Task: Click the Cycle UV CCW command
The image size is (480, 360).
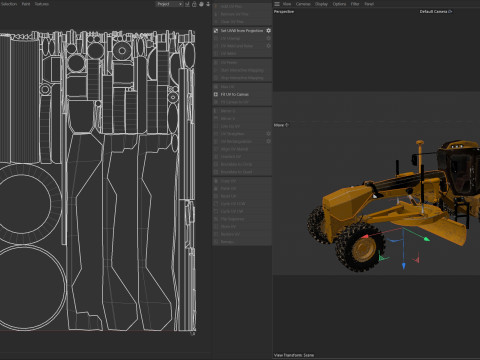Action: (x=233, y=204)
